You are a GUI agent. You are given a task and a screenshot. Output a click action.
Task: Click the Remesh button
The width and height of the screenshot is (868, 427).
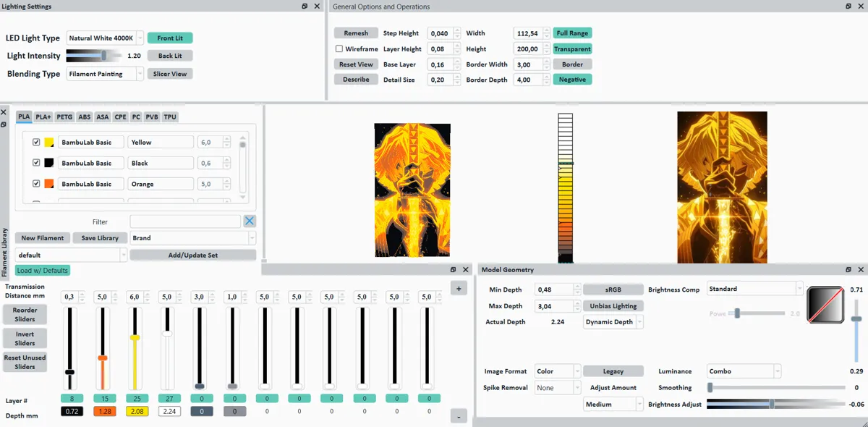(356, 33)
